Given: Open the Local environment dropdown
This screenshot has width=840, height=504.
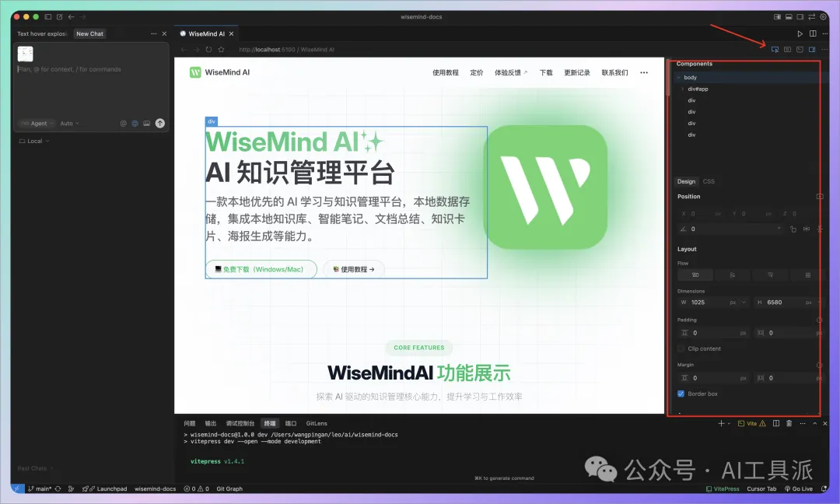Looking at the screenshot, I should click(34, 141).
